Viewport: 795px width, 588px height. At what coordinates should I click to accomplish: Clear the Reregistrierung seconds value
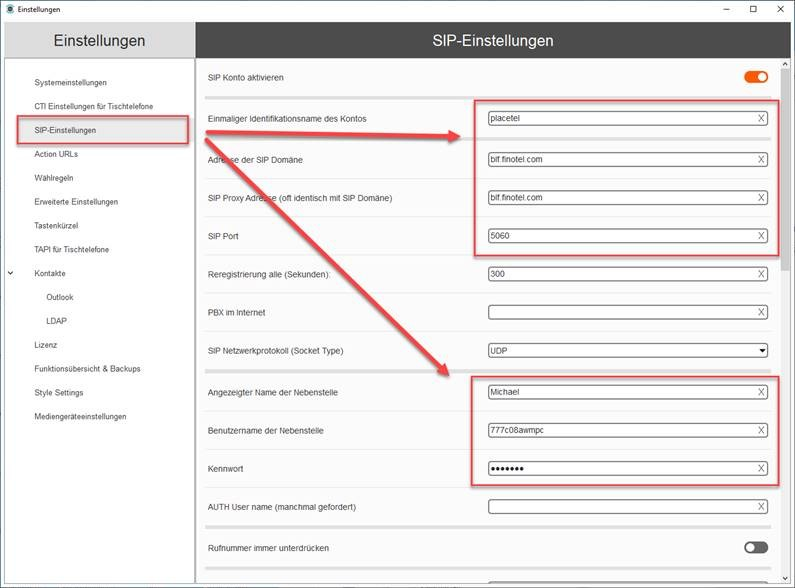[761, 274]
